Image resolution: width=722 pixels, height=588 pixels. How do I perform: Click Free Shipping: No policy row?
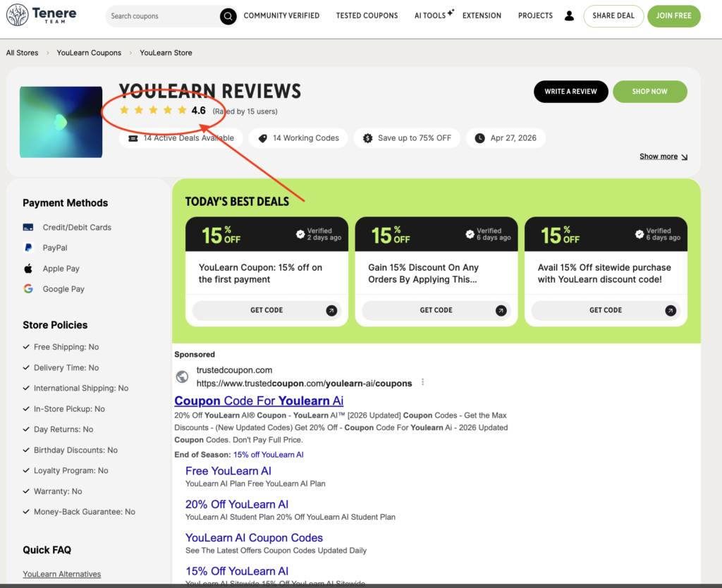[x=61, y=347]
